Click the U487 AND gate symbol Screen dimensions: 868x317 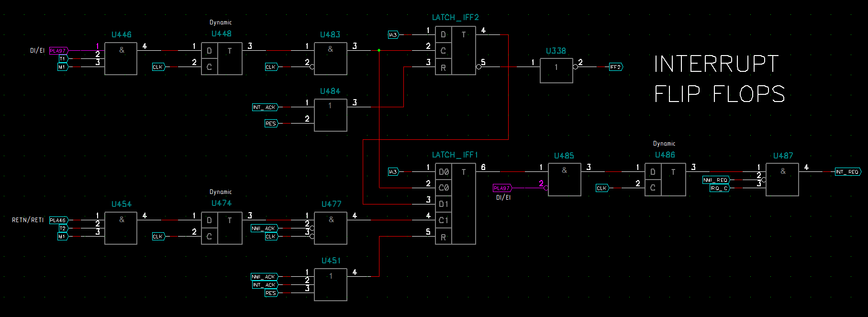click(782, 180)
